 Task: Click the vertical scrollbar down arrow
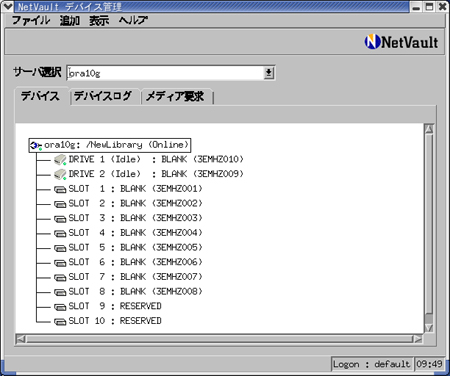(x=429, y=327)
